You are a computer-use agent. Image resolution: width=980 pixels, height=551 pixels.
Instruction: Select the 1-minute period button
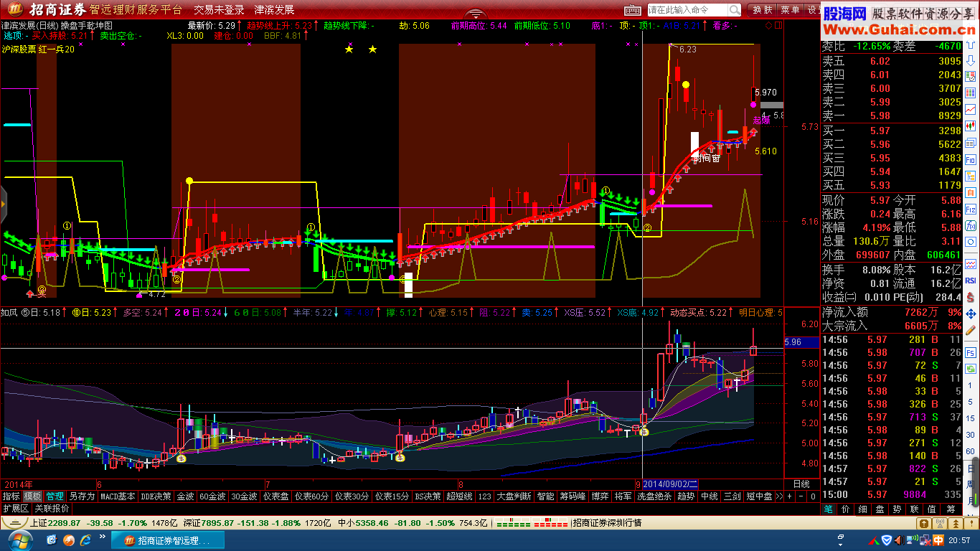(970, 385)
